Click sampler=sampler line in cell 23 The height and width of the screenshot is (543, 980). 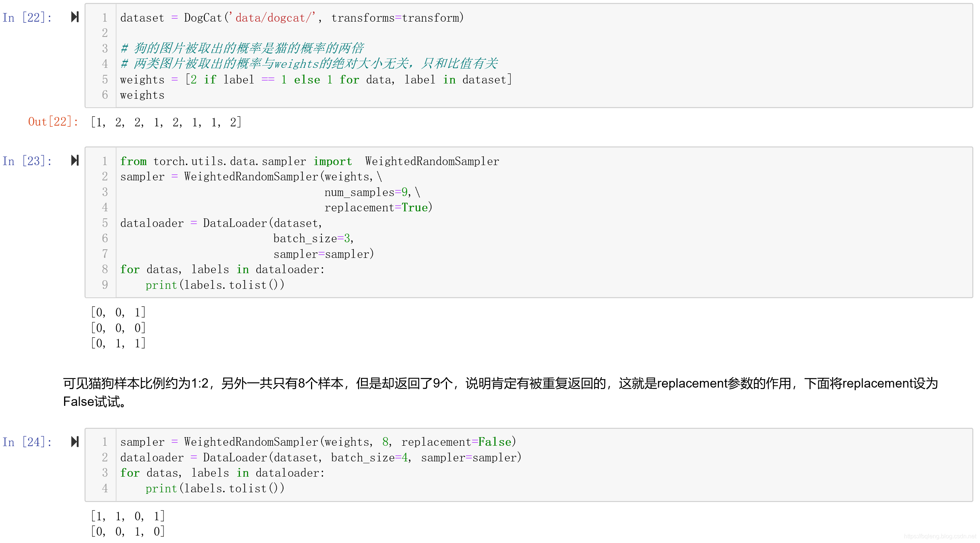coord(323,254)
